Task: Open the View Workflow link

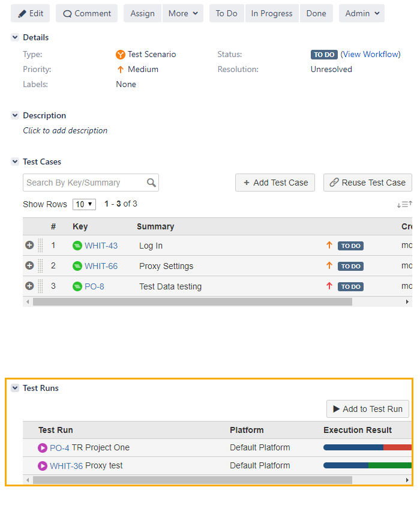Action: pos(370,54)
